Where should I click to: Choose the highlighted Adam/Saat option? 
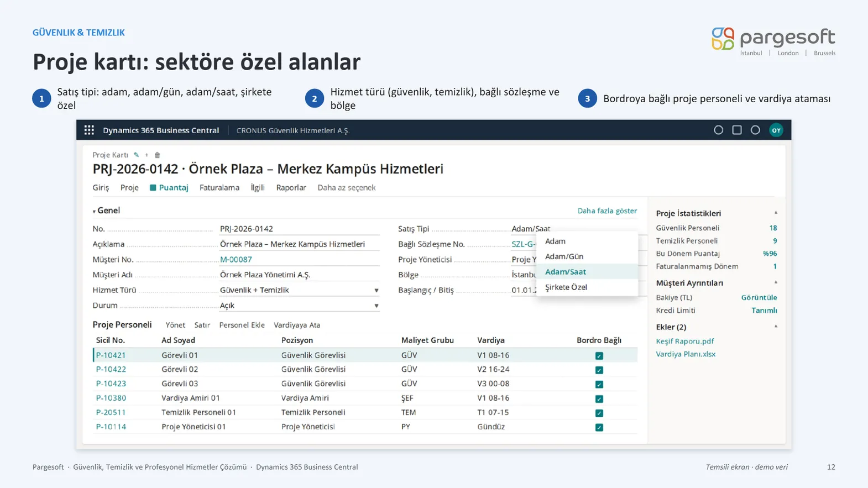[x=587, y=272]
